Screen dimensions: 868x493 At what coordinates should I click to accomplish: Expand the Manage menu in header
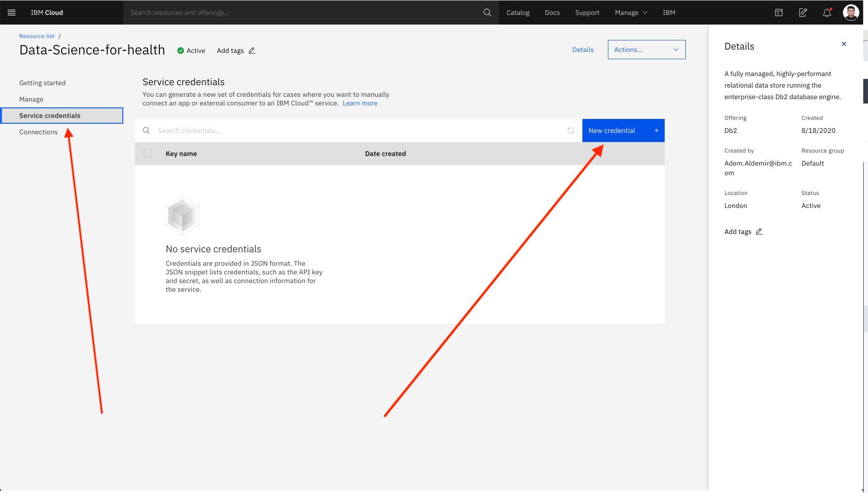(x=631, y=13)
